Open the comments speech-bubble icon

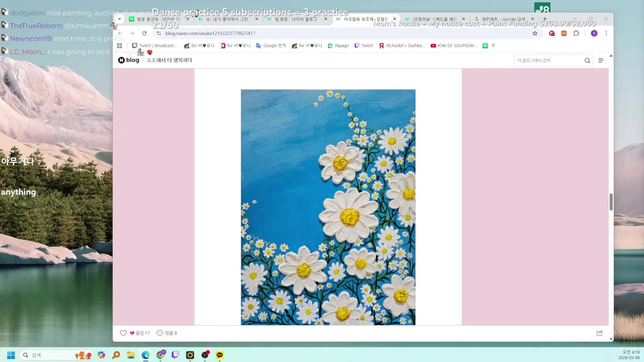tap(160, 333)
